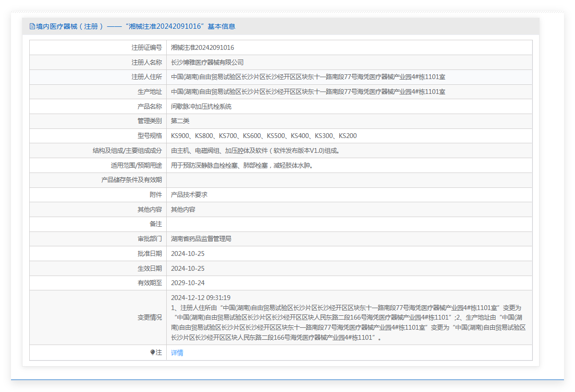Click the model list starting with KS900
Screen dimensions: 575x392
(264, 136)
